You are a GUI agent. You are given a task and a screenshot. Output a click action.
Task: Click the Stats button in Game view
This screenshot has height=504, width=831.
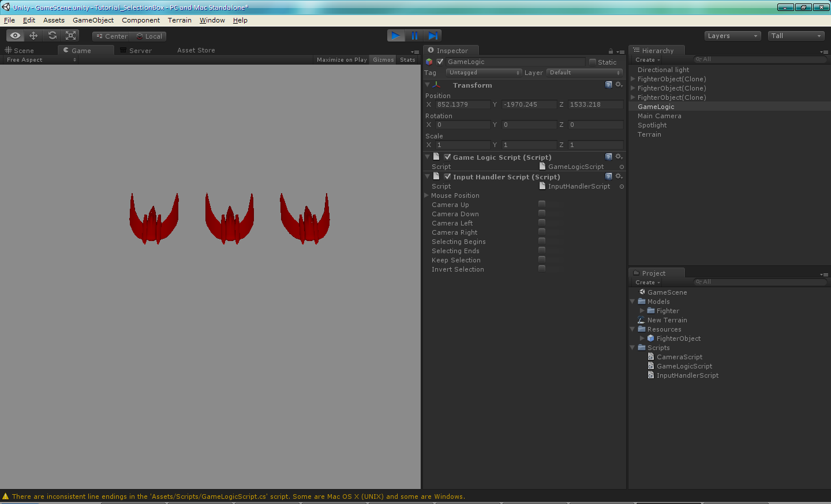(x=407, y=60)
